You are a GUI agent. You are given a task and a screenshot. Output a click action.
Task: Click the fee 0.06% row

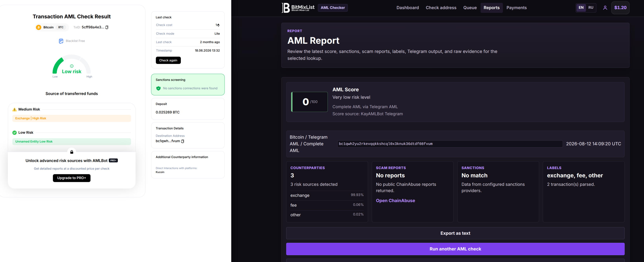point(327,205)
